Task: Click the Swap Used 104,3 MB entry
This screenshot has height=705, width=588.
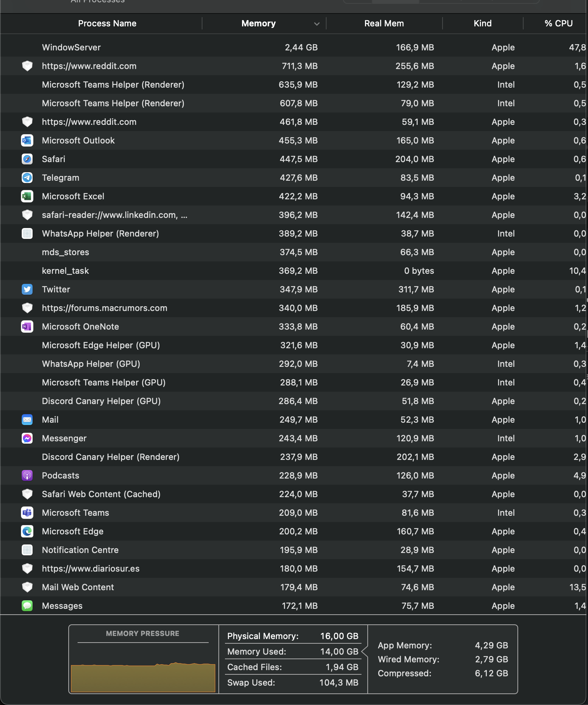Action: pos(293,683)
